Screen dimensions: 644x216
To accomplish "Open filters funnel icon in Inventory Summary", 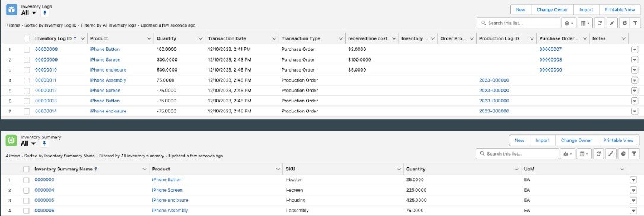I will pyautogui.click(x=635, y=154).
